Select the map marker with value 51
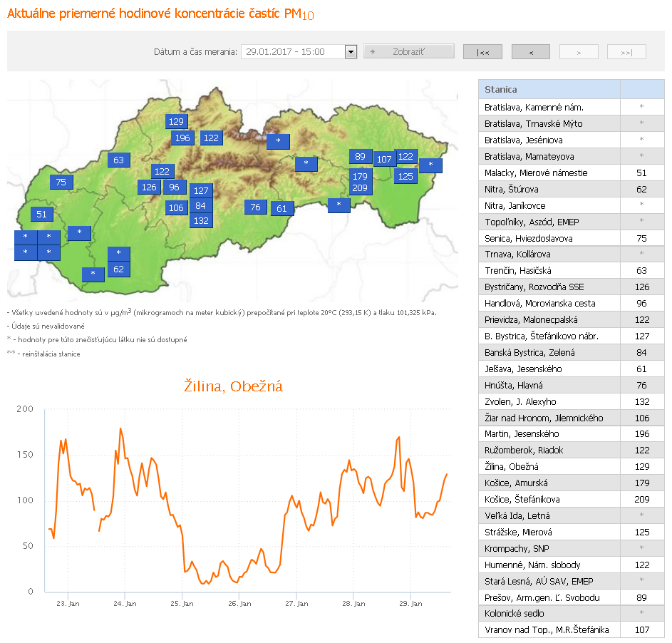 pyautogui.click(x=41, y=214)
